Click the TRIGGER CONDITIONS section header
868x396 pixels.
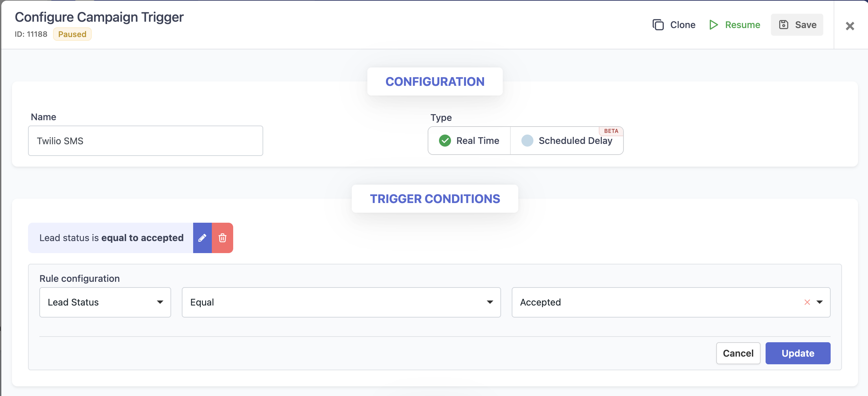(435, 199)
